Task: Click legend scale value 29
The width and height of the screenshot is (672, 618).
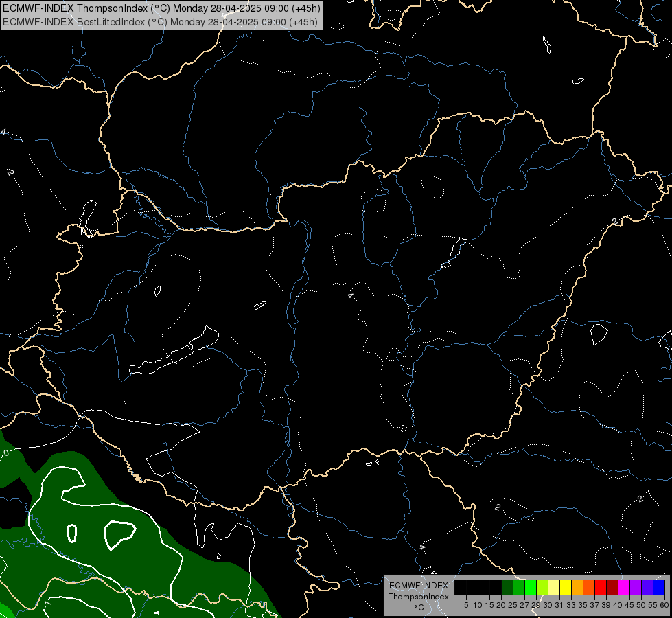Action: click(x=536, y=605)
